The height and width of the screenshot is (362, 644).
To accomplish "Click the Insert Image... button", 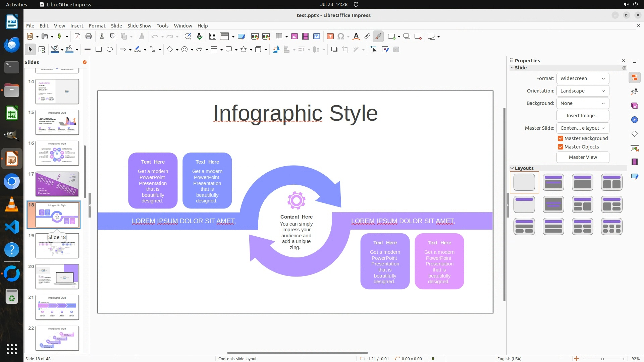I will (x=583, y=116).
